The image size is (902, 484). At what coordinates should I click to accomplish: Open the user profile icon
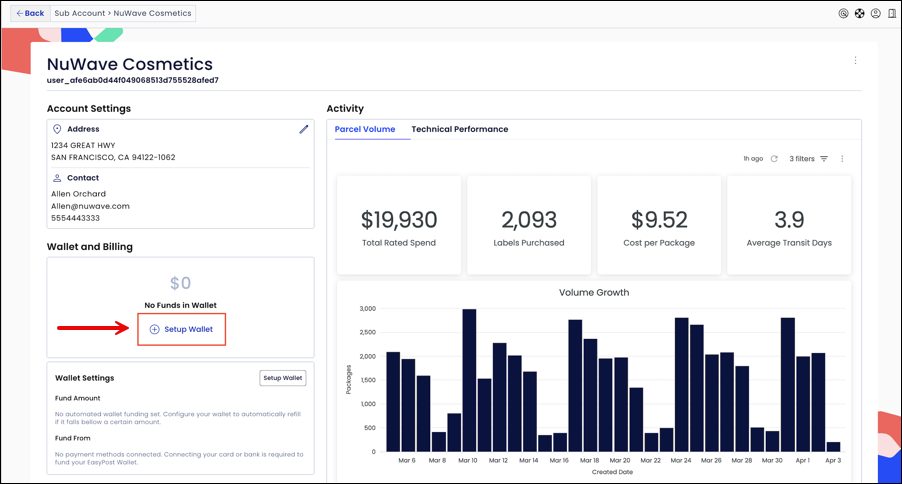pos(876,13)
